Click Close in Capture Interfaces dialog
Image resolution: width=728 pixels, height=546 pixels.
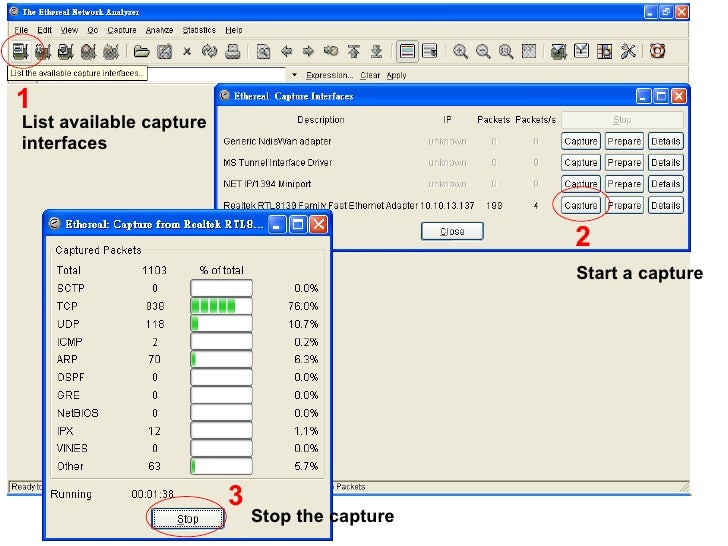click(452, 231)
